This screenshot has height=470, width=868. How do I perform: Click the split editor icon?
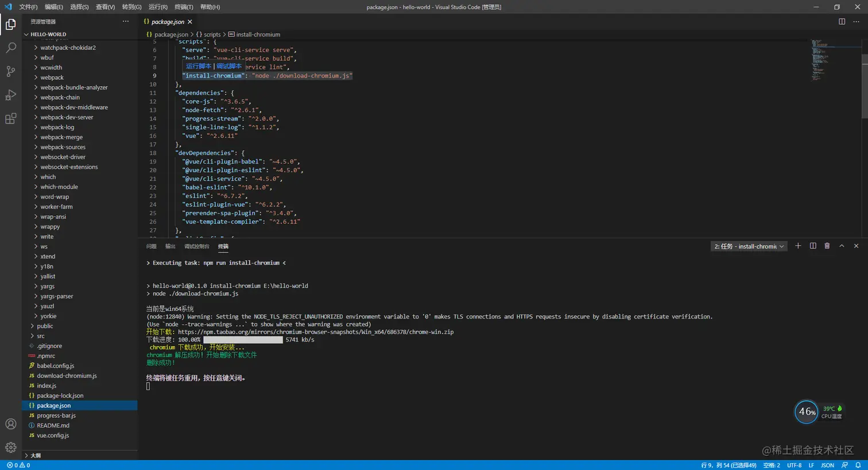tap(842, 22)
